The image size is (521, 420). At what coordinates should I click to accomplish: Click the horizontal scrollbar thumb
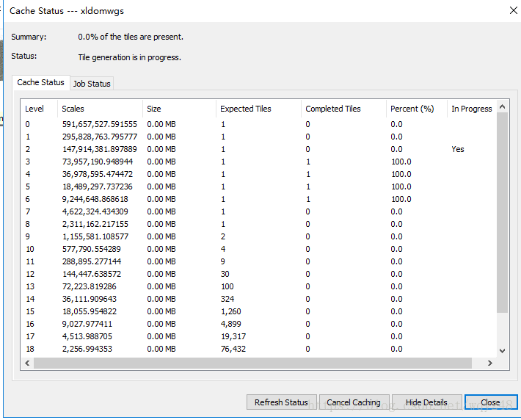(x=252, y=363)
